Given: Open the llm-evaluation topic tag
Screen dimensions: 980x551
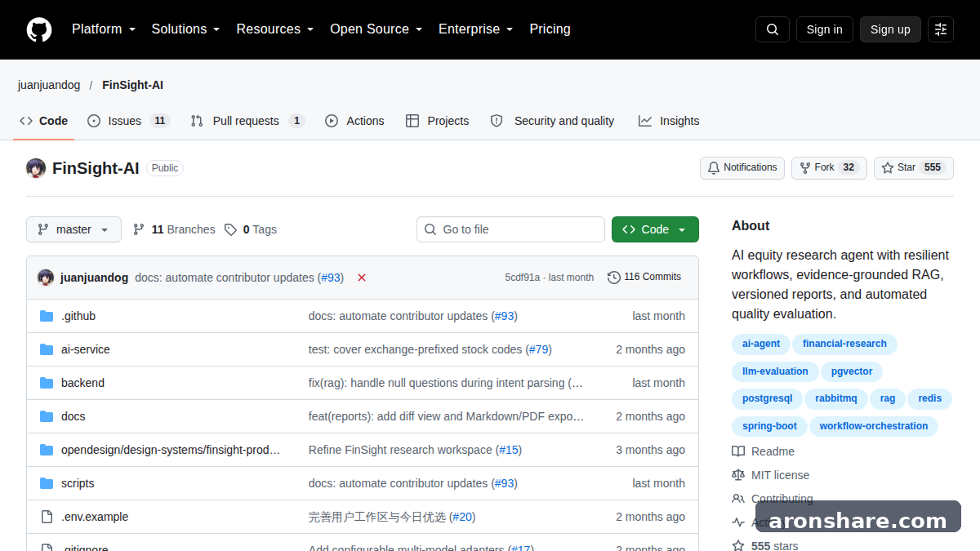Looking at the screenshot, I should click(x=775, y=371).
